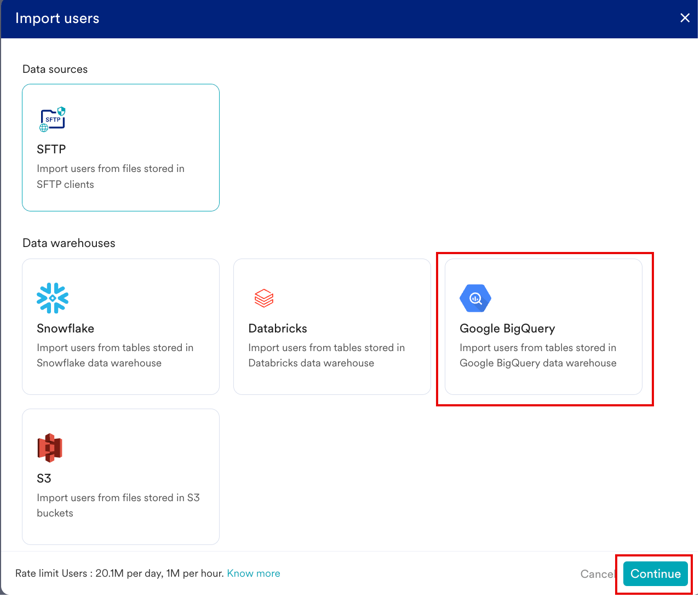Click SFTP's 'files stored in SFTP clients' description
700x597 pixels.
(x=110, y=176)
